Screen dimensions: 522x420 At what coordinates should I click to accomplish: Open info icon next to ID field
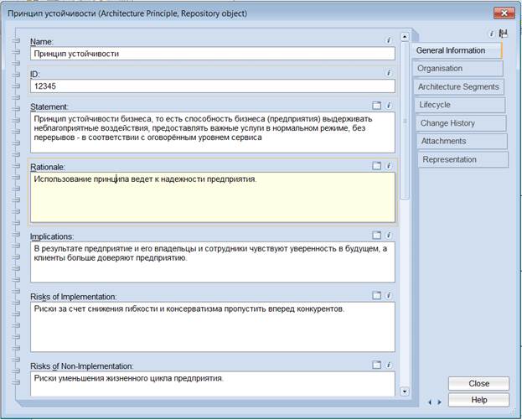pos(388,73)
